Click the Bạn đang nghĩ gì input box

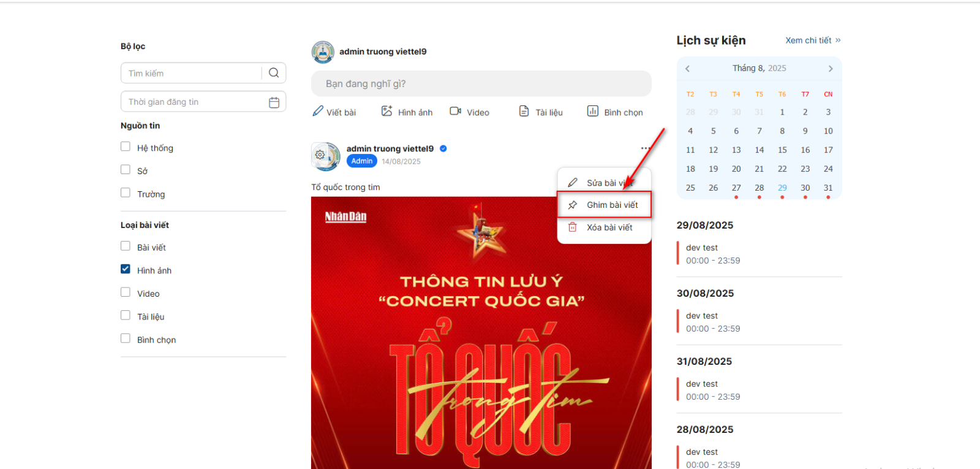pos(481,83)
